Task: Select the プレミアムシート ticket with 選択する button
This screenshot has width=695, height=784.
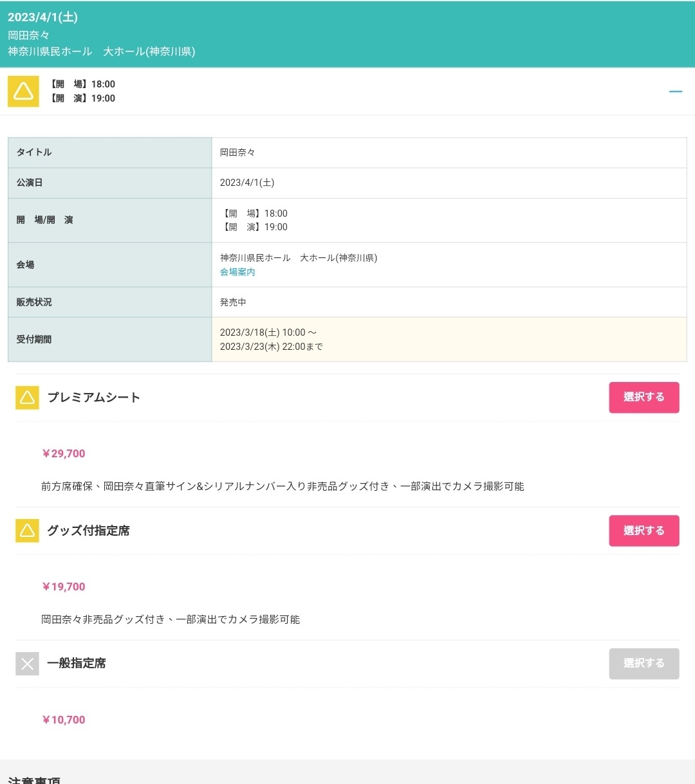Action: (x=644, y=397)
